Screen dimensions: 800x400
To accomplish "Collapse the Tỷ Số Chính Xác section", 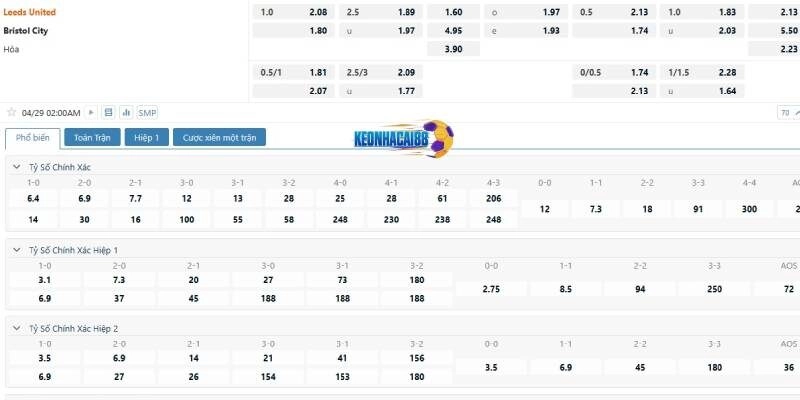I will tap(16, 167).
